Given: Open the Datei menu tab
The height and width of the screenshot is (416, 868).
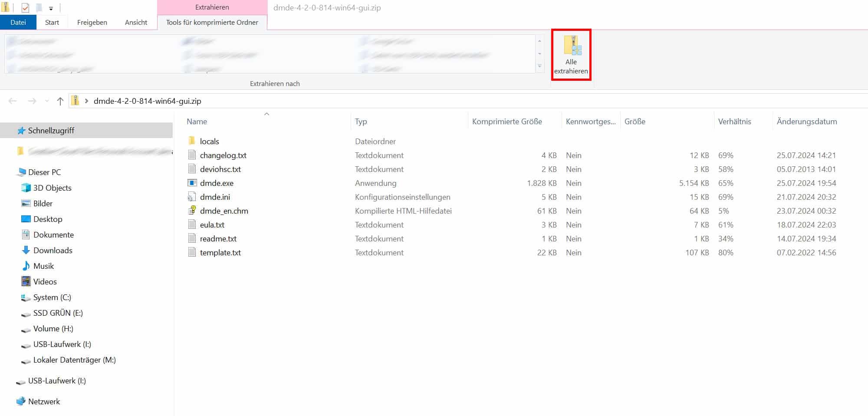Looking at the screenshot, I should click(18, 22).
